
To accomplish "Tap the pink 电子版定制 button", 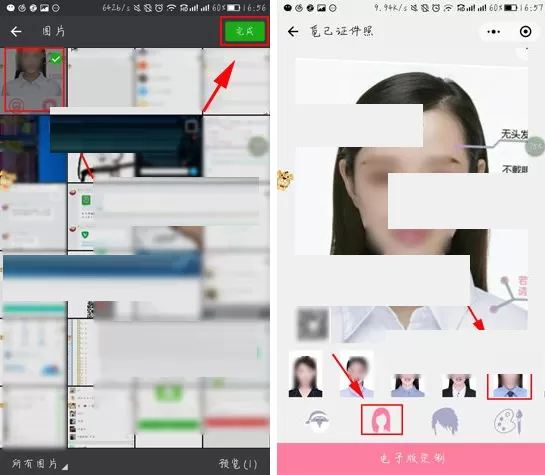I will [411, 459].
